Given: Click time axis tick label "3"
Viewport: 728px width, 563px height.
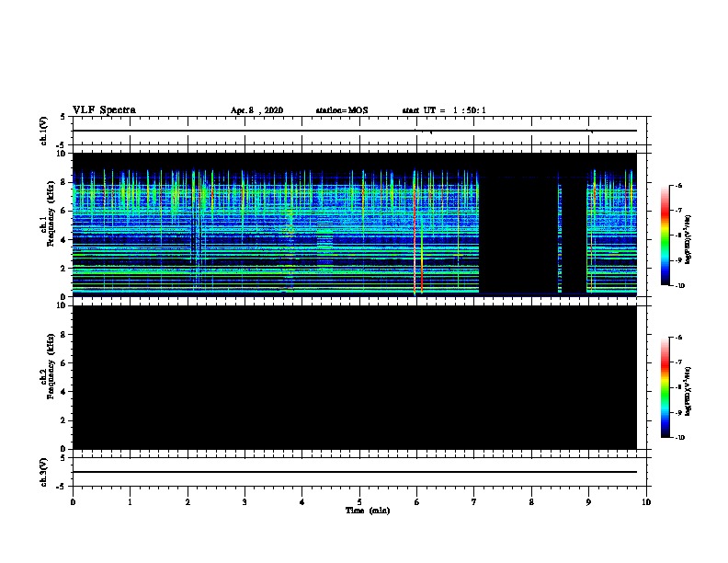Looking at the screenshot, I should click(245, 502).
